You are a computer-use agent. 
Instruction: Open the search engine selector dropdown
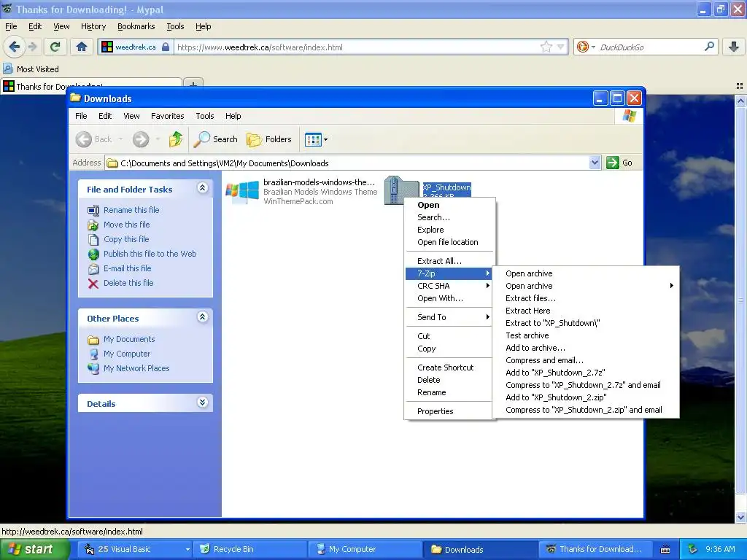tap(593, 47)
